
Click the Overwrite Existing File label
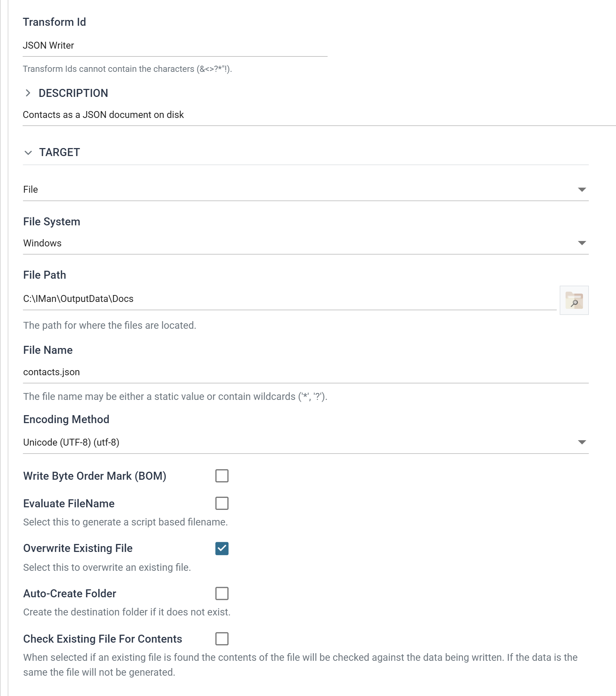coord(78,548)
